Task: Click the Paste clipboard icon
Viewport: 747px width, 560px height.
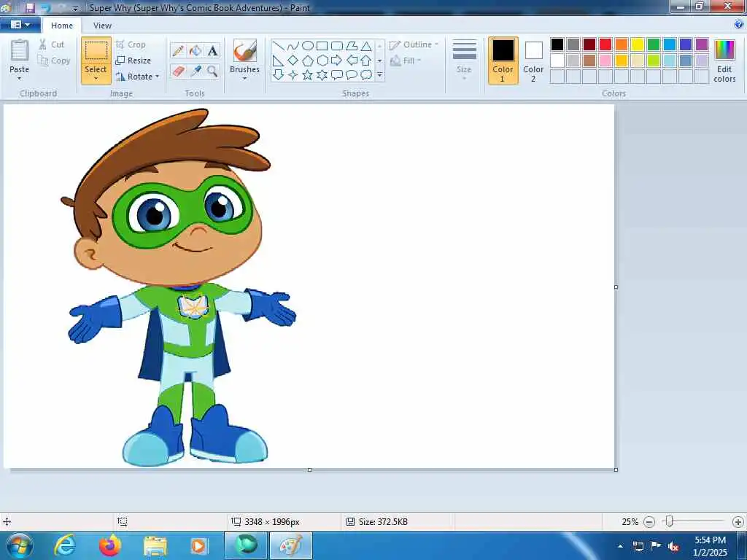Action: coord(20,50)
